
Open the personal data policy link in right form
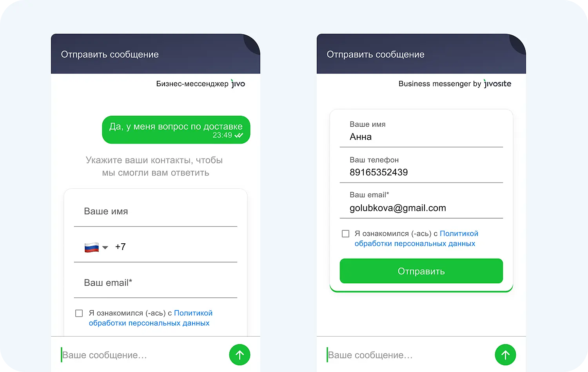click(x=415, y=243)
